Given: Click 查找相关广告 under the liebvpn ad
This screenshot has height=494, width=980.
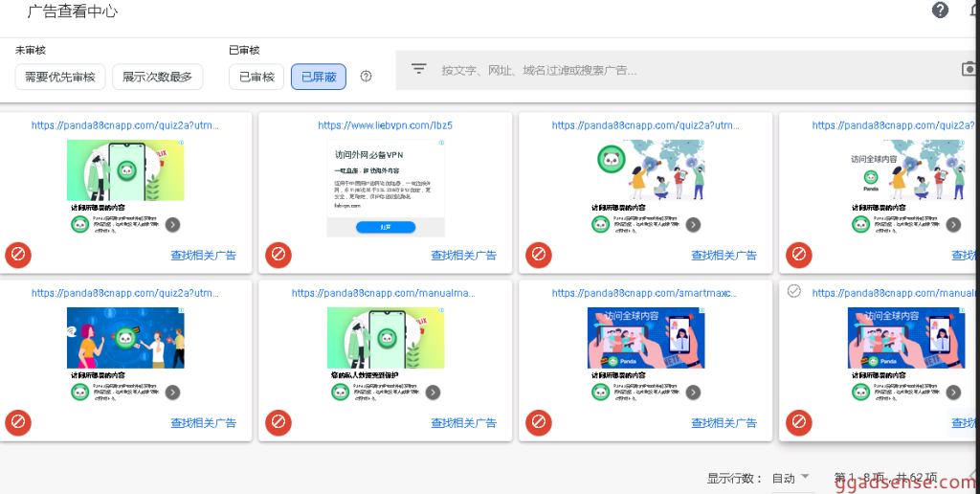Looking at the screenshot, I should (463, 255).
